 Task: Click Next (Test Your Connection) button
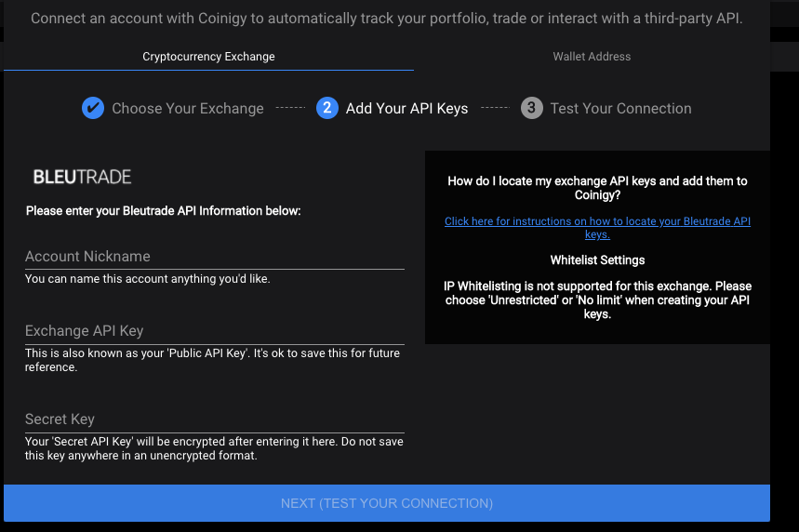pos(387,503)
